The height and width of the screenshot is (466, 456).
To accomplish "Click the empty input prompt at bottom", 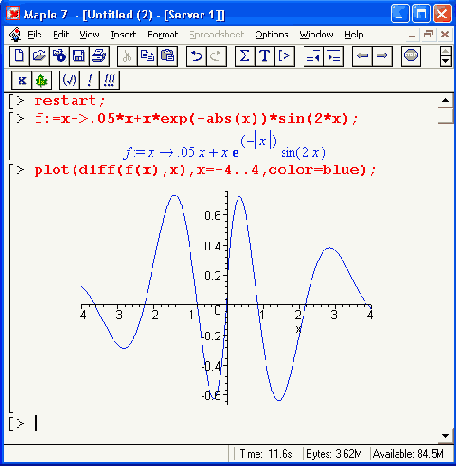I will tap(36, 424).
